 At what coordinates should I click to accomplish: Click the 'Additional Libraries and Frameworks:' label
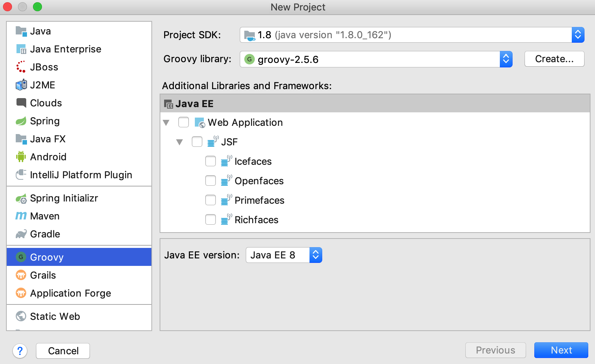pyautogui.click(x=247, y=86)
